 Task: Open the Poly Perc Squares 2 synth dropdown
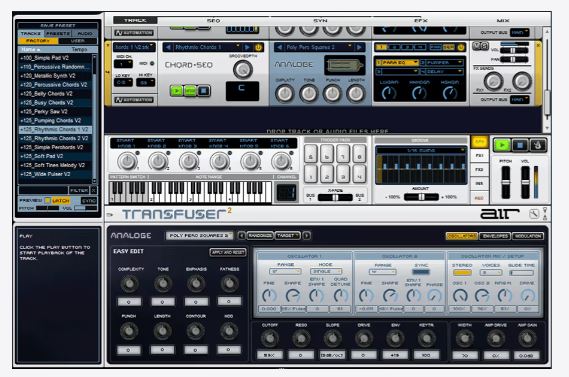(x=319, y=47)
